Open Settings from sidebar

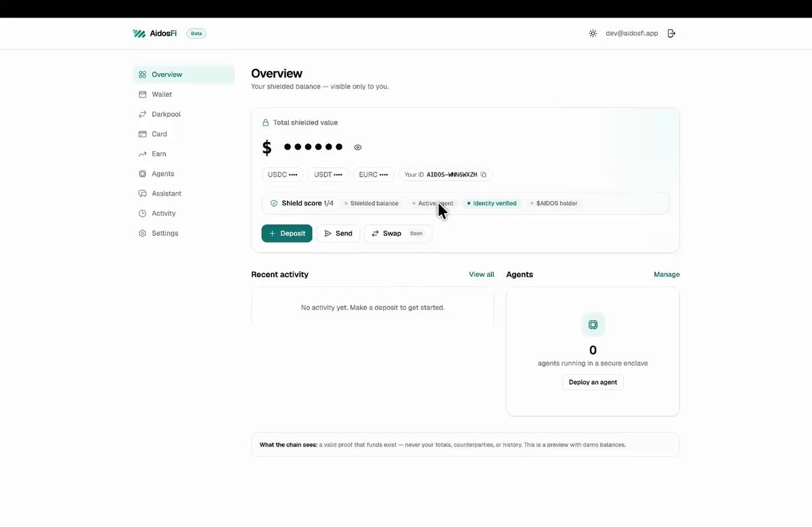pyautogui.click(x=183, y=233)
